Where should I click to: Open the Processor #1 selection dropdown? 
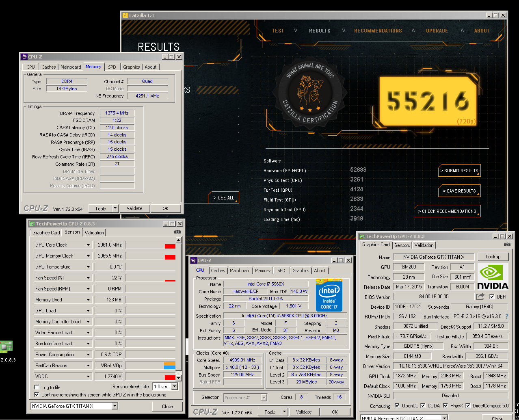coord(264,397)
